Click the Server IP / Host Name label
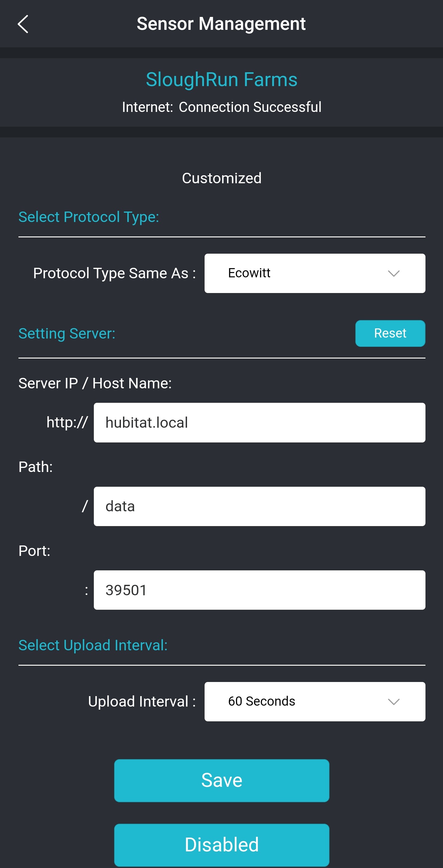This screenshot has width=443, height=868. (95, 383)
